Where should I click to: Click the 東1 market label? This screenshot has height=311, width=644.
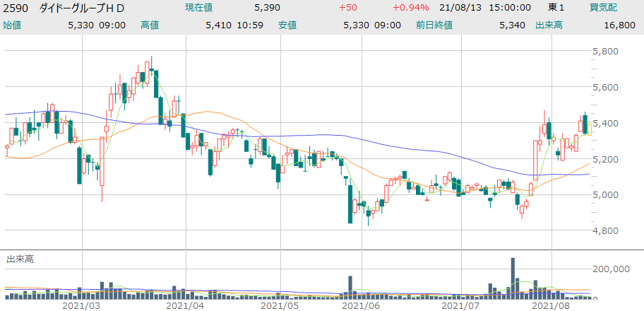(x=556, y=8)
